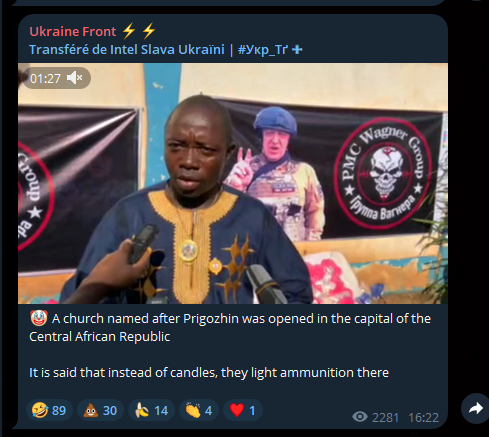This screenshot has width=489, height=437.
Task: Click the forward share arrow button
Action: pyautogui.click(x=475, y=408)
